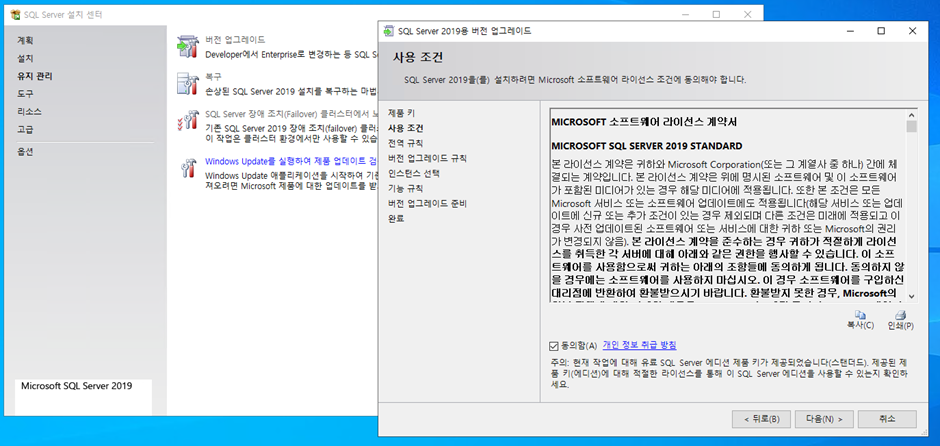940x446 pixels.
Task: Click the version upgrade icon in Installation Center
Action: 186,47
